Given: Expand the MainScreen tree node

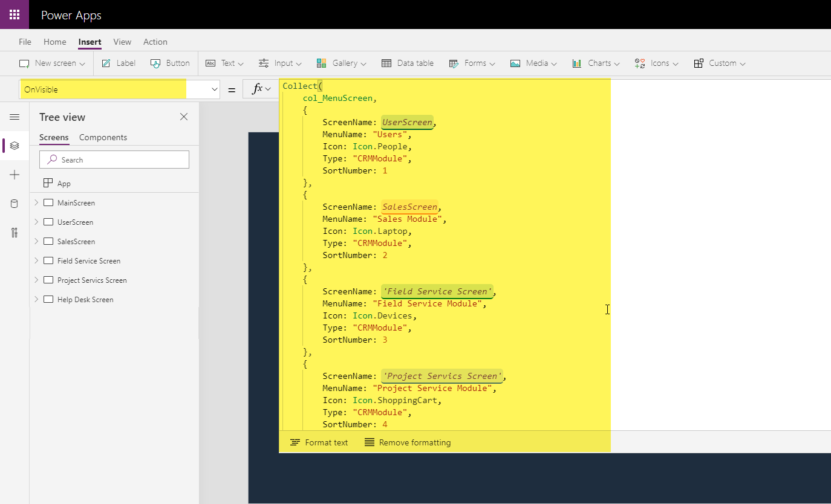Looking at the screenshot, I should (x=36, y=203).
